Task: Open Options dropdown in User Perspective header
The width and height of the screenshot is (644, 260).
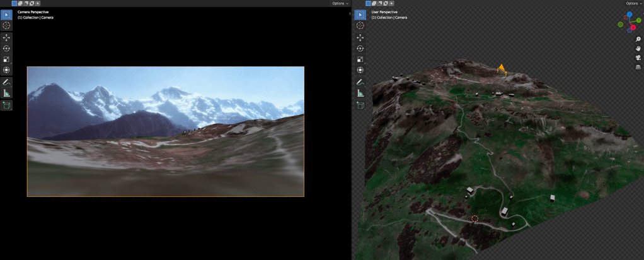Action: tap(633, 3)
